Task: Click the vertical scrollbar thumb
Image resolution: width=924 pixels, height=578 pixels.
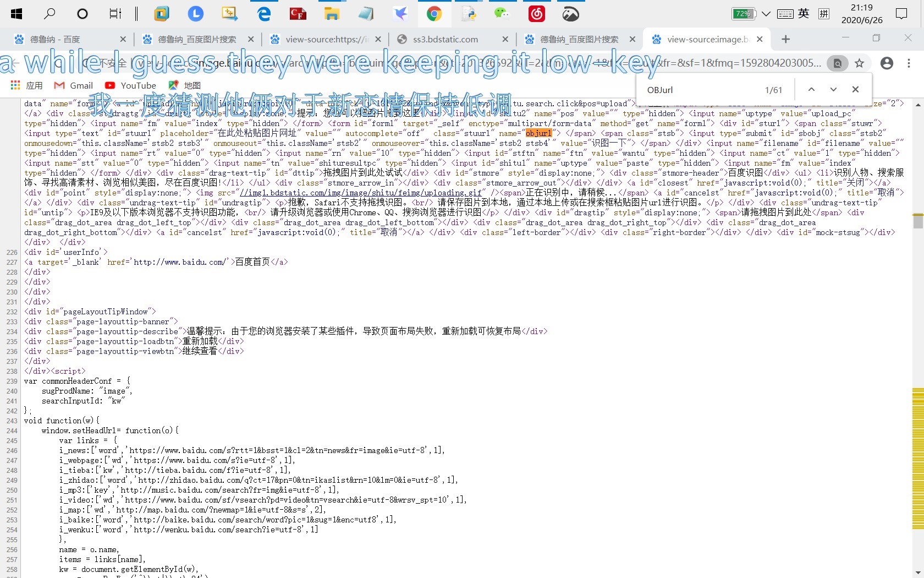Action: click(918, 221)
